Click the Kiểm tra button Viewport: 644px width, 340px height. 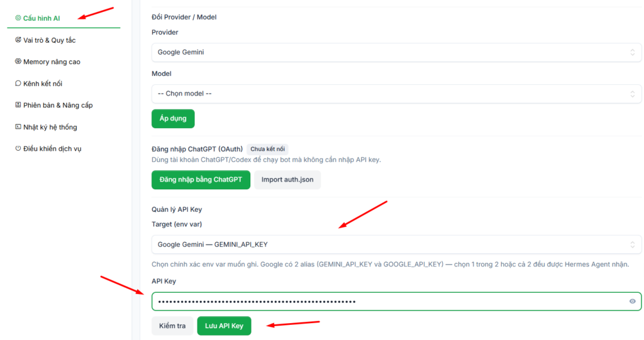pyautogui.click(x=172, y=326)
